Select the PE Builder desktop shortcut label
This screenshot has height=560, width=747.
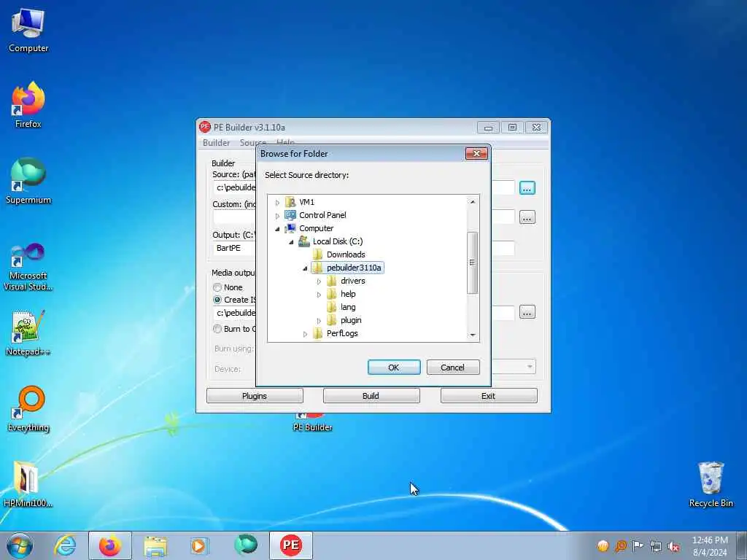coord(312,427)
